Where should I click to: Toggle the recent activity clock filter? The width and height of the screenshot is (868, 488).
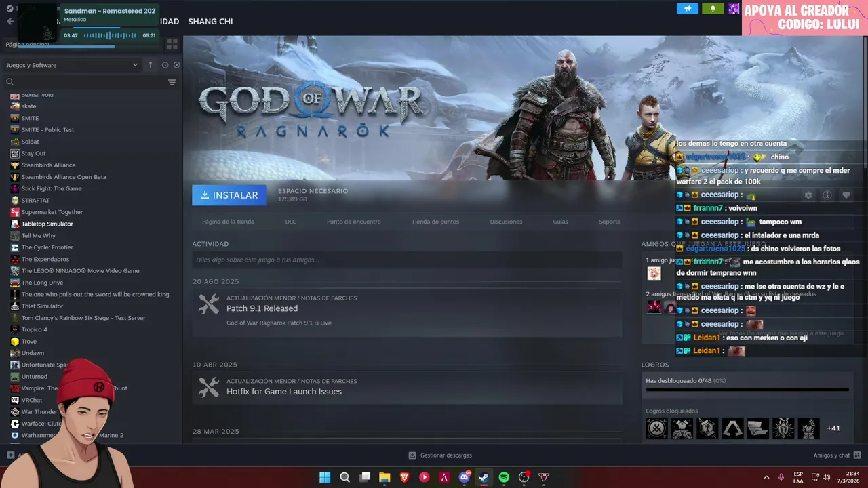[165, 65]
